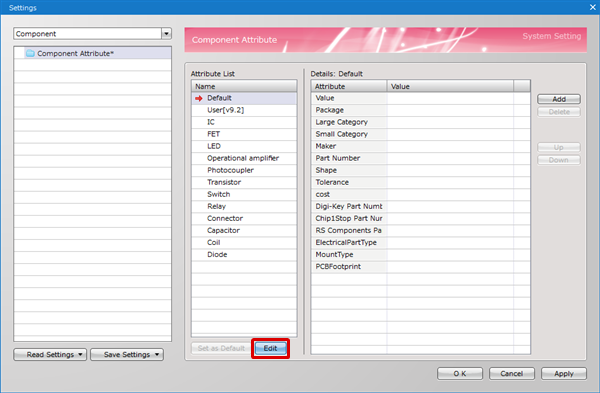The height and width of the screenshot is (393, 600).
Task: Click the Edit button
Action: click(x=270, y=348)
